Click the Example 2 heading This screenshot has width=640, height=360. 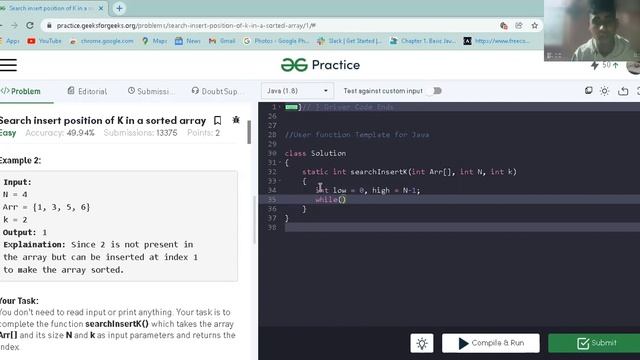[20, 160]
